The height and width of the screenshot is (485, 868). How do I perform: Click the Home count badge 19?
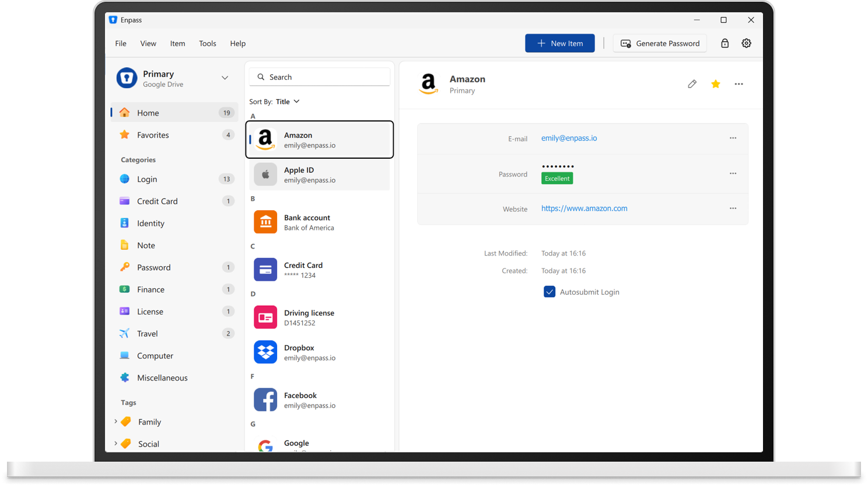tap(226, 113)
